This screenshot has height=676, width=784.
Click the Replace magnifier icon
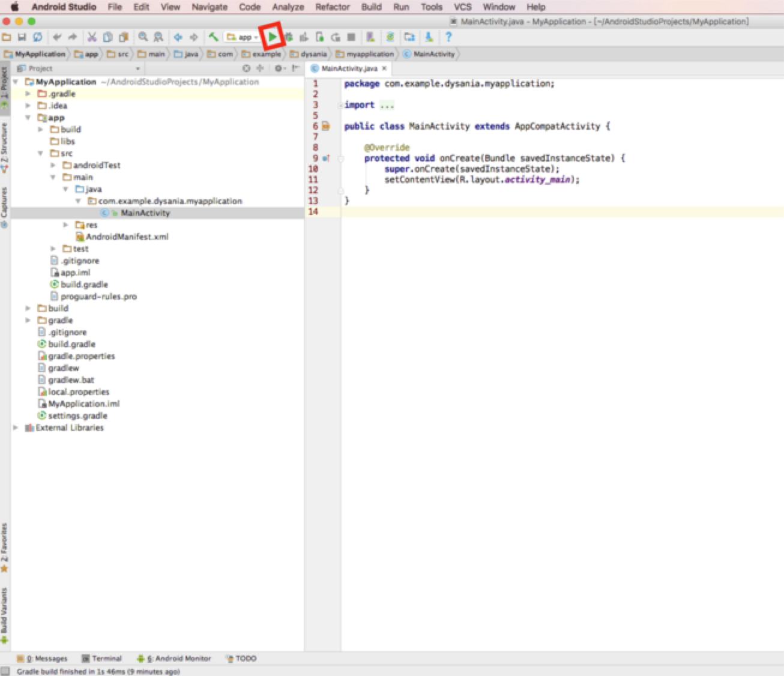[158, 37]
